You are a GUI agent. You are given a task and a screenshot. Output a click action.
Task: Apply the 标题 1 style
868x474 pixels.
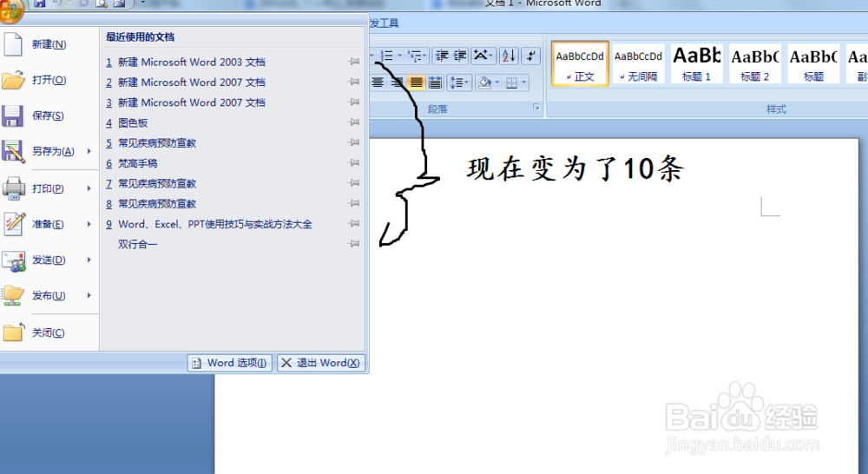pyautogui.click(x=696, y=63)
